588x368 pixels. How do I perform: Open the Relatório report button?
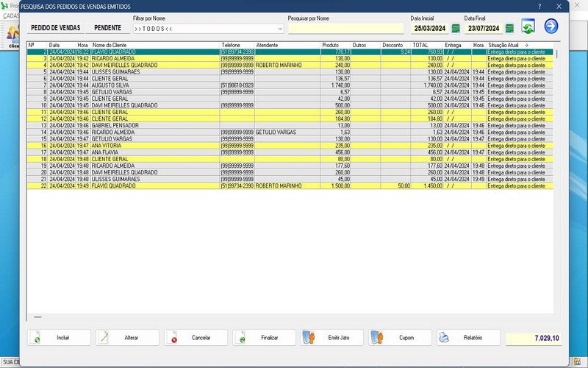pos(468,337)
